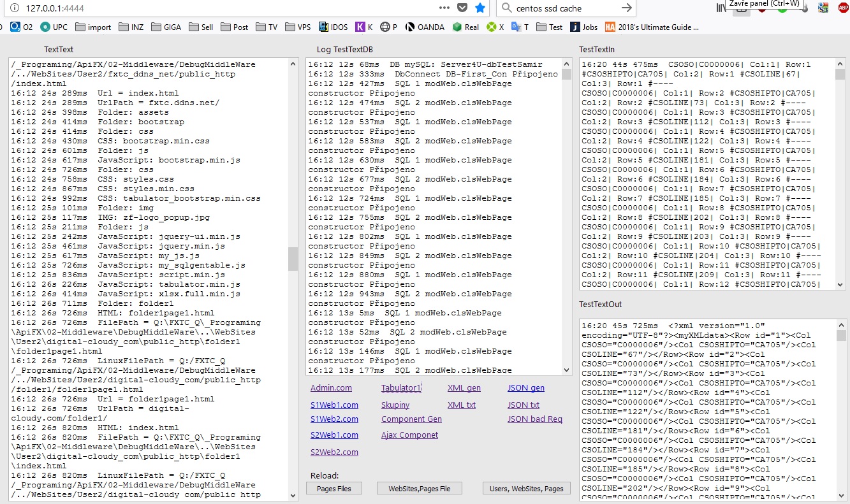Open the translate T bookmark
This screenshot has width=850, height=504.
coord(520,27)
